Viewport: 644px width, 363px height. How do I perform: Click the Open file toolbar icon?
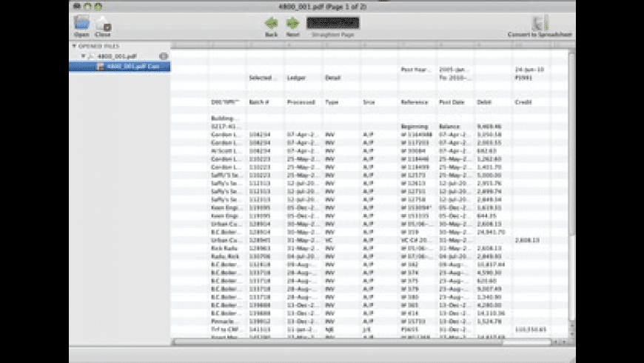[81, 23]
